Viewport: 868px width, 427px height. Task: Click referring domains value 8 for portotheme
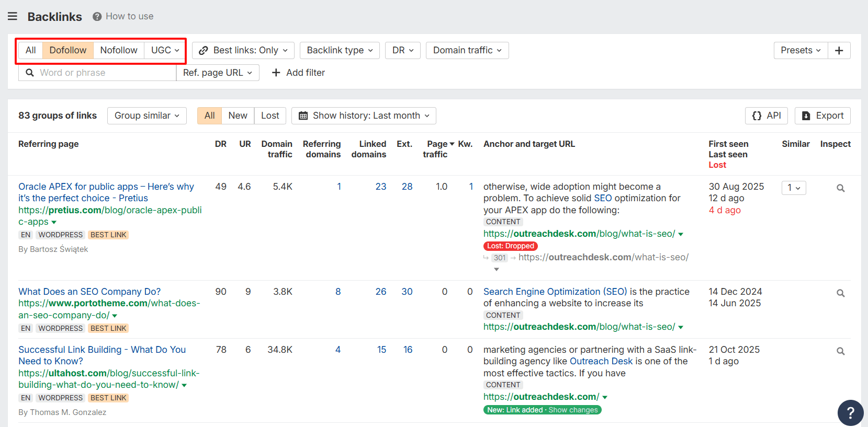[338, 292]
